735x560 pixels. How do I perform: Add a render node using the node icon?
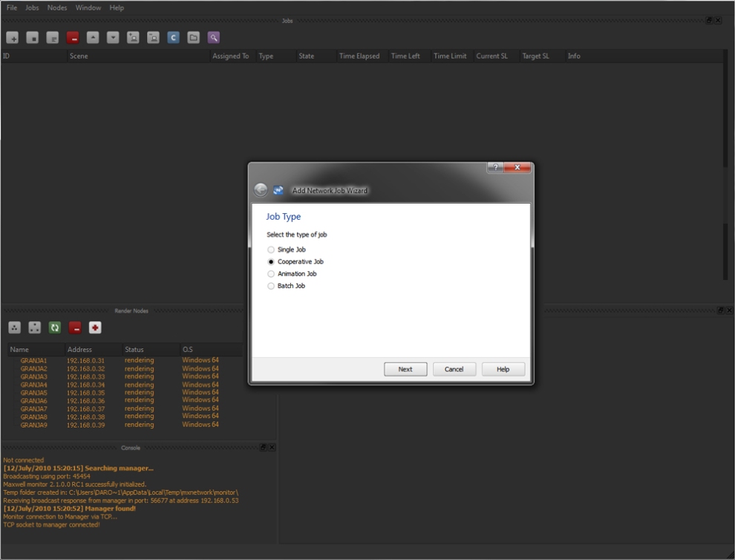pyautogui.click(x=13, y=328)
